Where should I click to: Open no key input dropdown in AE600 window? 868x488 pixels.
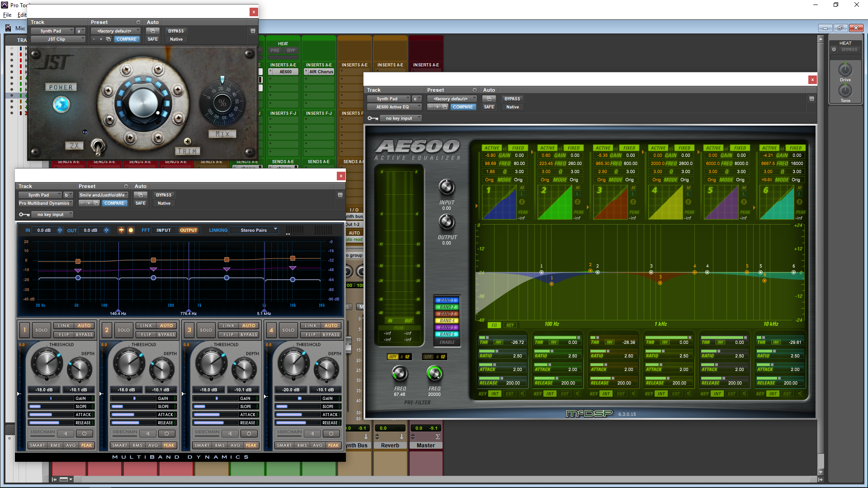coord(400,118)
